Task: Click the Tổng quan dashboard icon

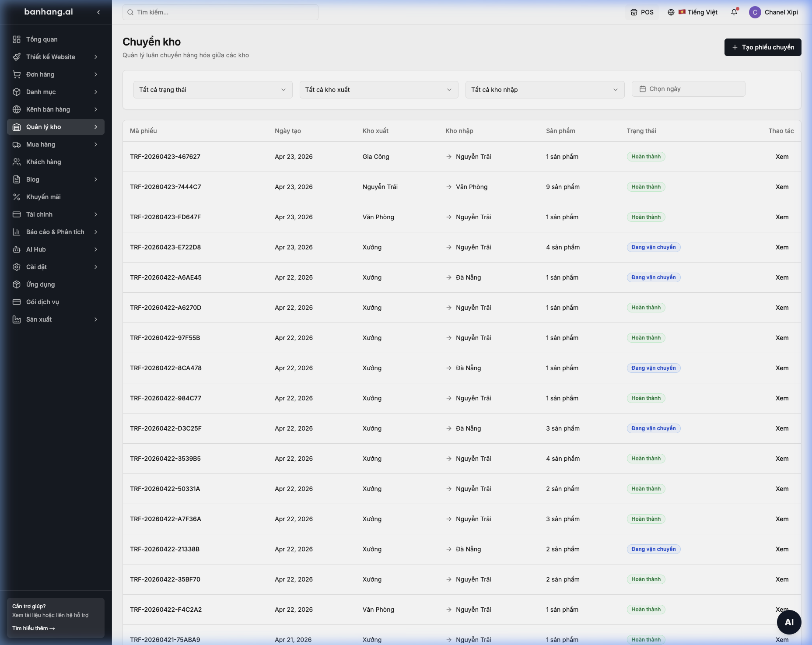Action: coord(17,39)
